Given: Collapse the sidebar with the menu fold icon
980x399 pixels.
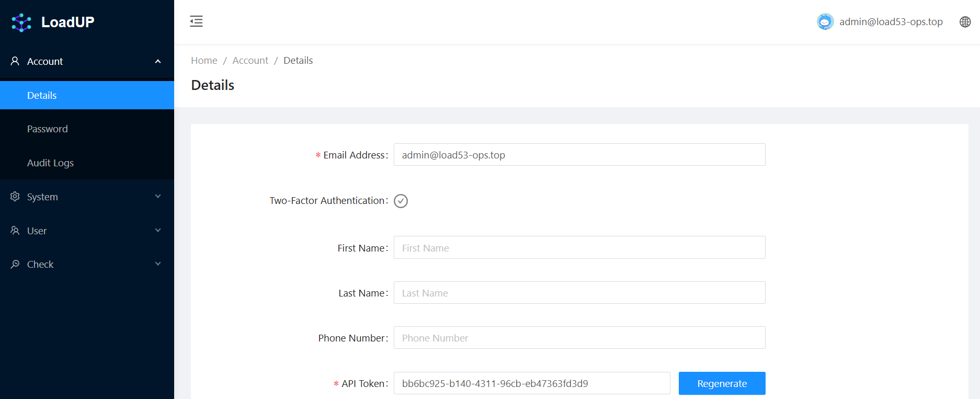Looking at the screenshot, I should [196, 21].
